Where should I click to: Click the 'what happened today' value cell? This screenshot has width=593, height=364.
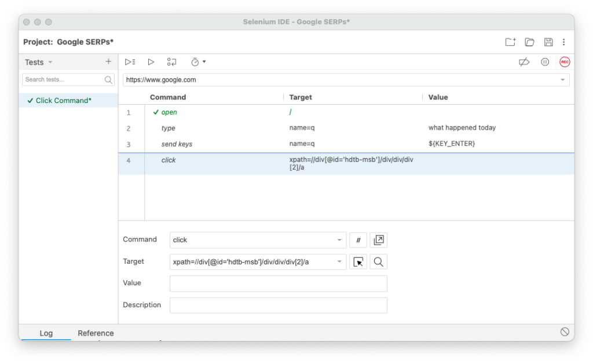(x=462, y=128)
